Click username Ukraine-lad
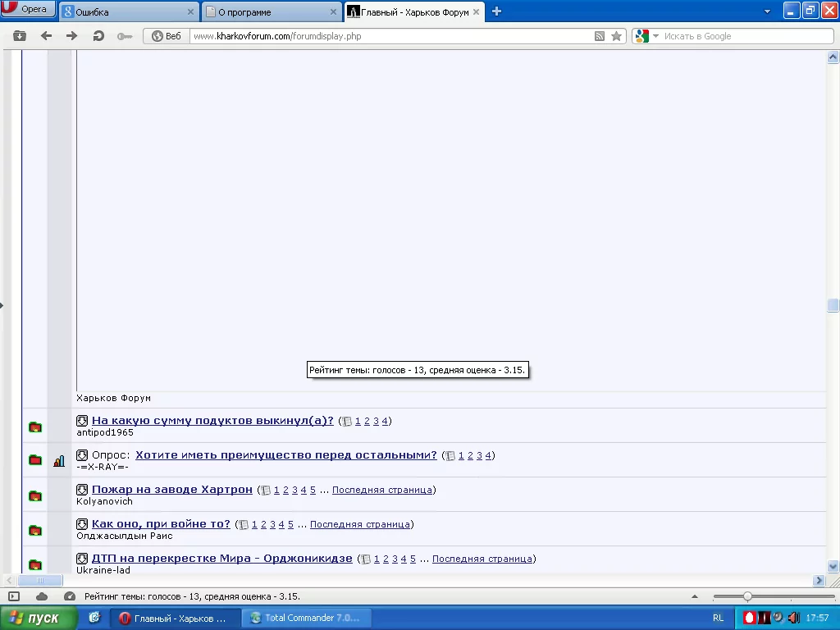The height and width of the screenshot is (630, 840). pyautogui.click(x=103, y=570)
